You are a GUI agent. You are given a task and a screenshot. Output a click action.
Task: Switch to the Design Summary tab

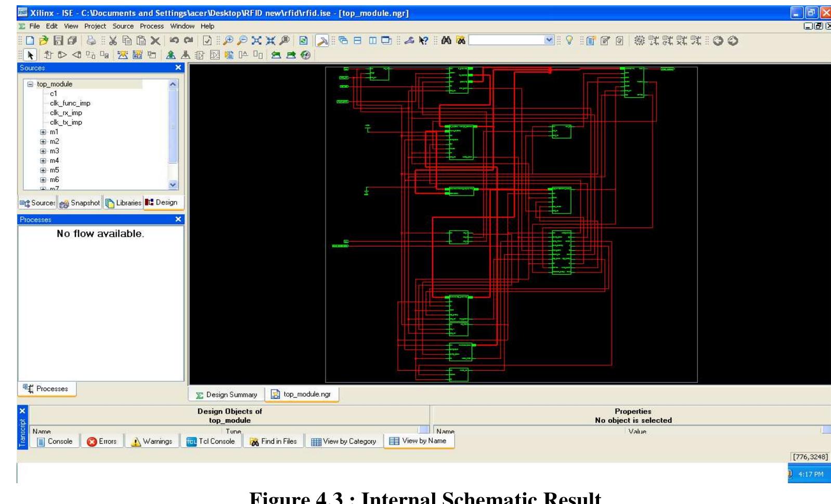(x=226, y=395)
